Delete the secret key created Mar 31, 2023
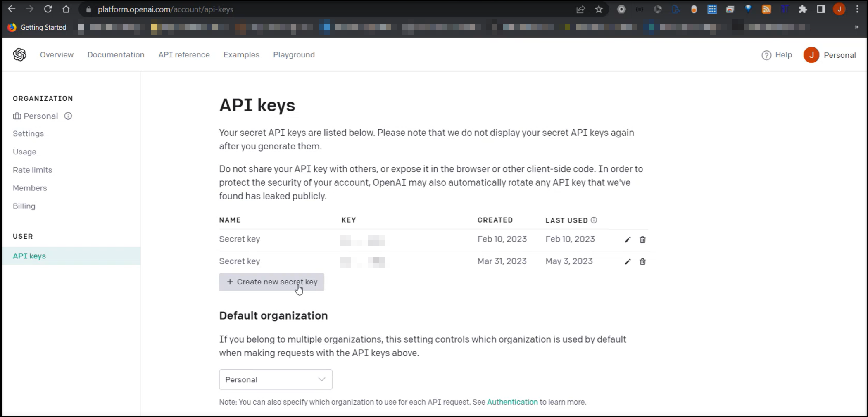This screenshot has height=417, width=868. [642, 261]
